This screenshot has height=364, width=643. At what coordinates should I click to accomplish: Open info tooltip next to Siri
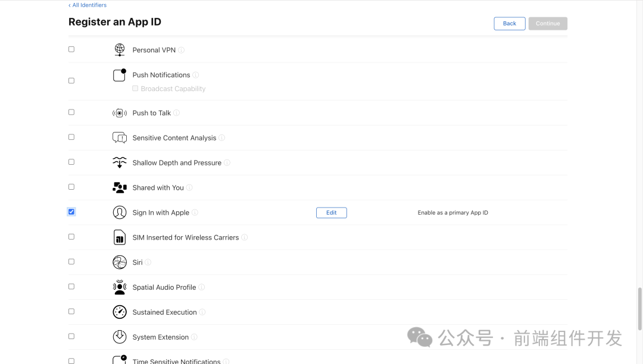[x=148, y=262]
